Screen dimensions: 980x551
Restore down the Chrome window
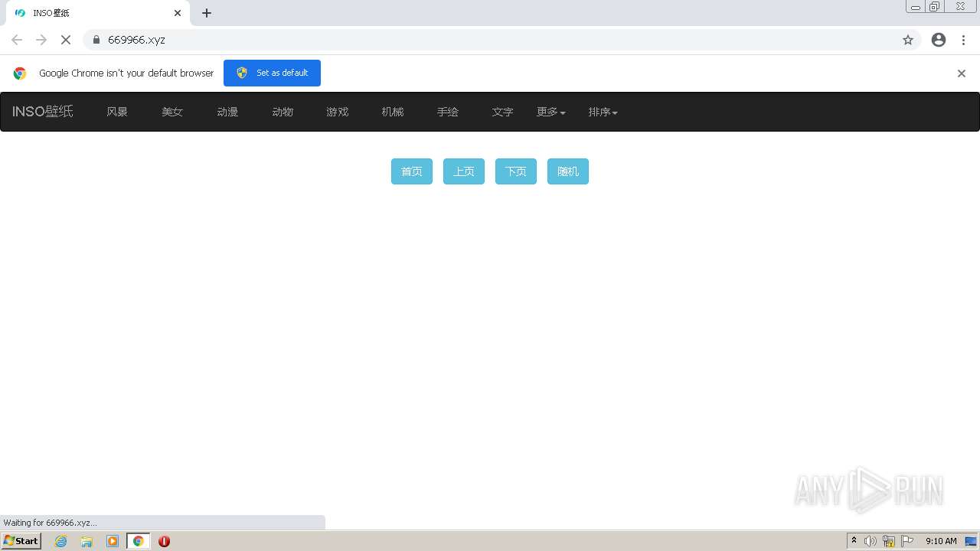coord(935,7)
